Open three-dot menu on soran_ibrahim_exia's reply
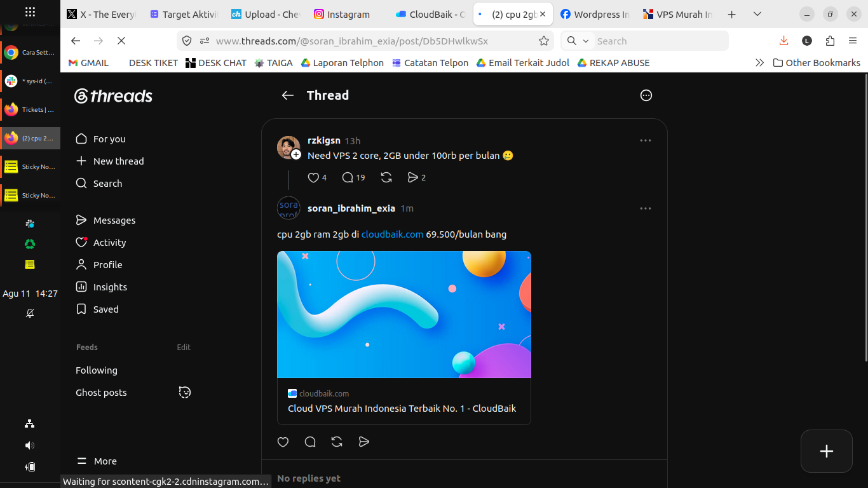This screenshot has width=868, height=488. point(646,208)
